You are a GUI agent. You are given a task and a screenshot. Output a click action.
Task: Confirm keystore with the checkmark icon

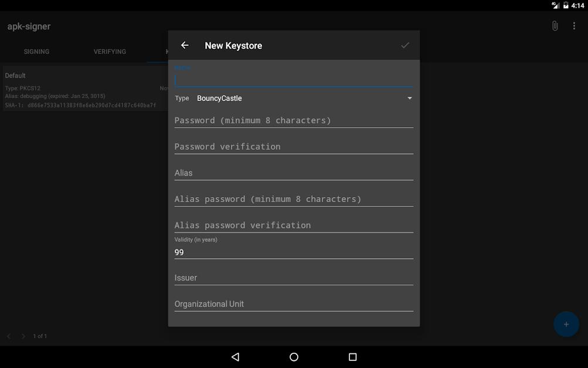(405, 45)
